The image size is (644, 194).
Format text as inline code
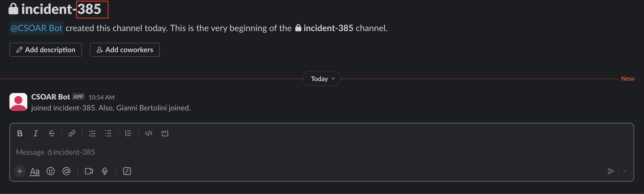[x=149, y=133]
